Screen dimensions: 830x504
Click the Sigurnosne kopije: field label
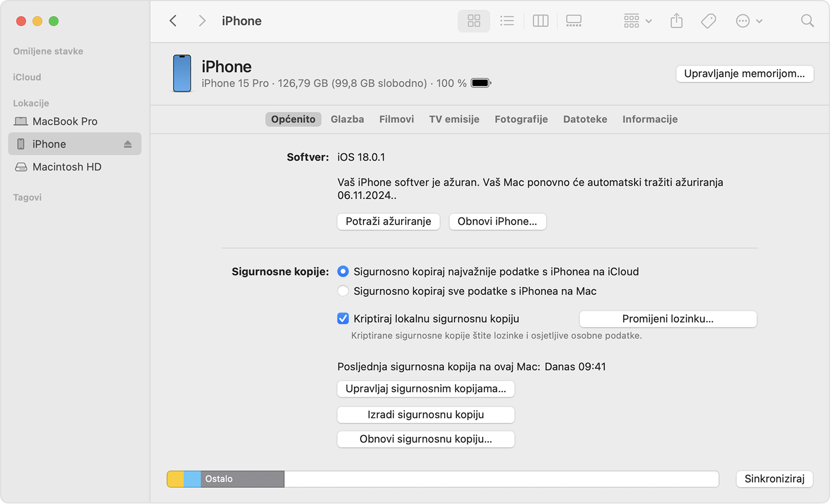click(x=280, y=272)
